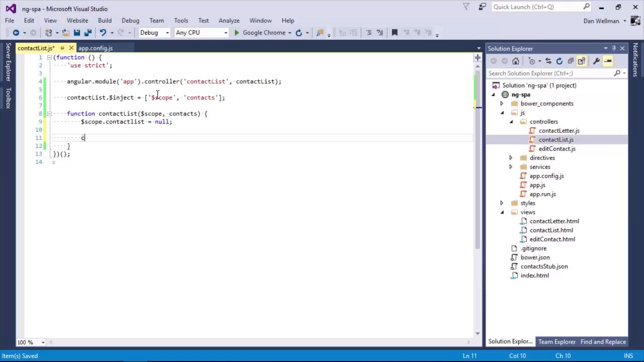Open the Notifications side panel
644x362 pixels.
point(635,59)
